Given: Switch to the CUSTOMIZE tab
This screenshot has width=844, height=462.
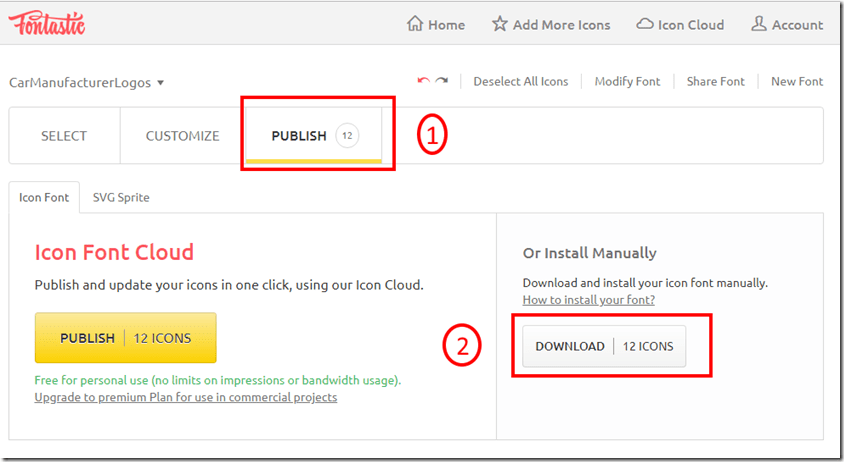Looking at the screenshot, I should point(182,136).
